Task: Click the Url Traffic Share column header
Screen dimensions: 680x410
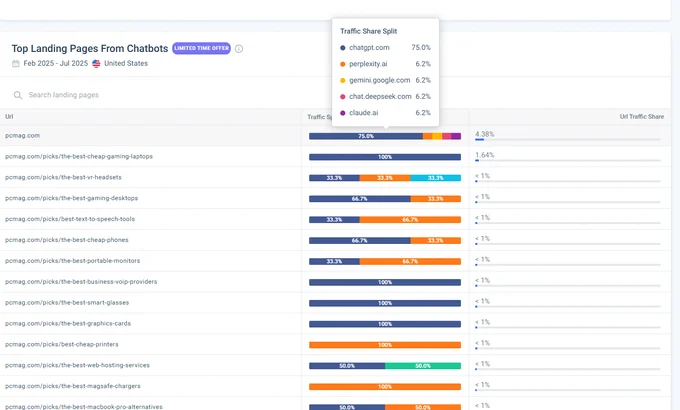Action: point(642,116)
